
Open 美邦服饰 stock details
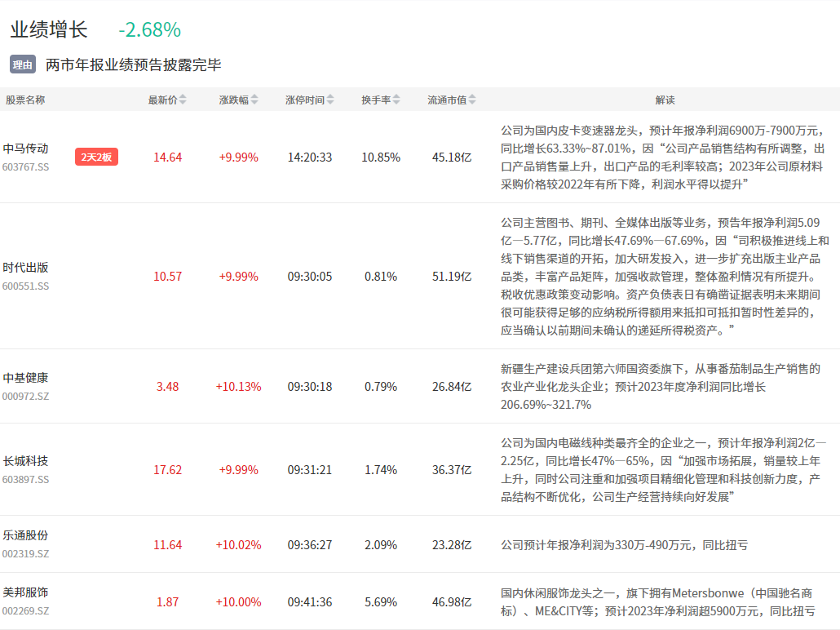coord(25,592)
